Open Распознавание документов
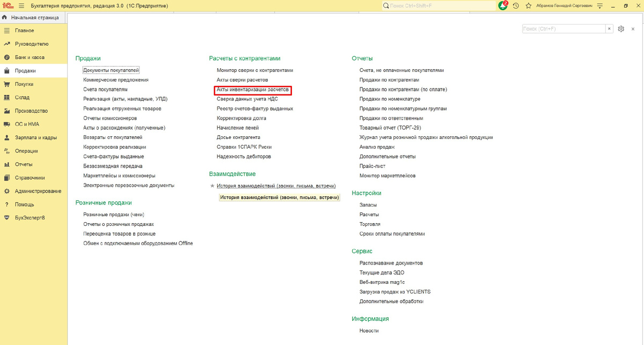 391,263
